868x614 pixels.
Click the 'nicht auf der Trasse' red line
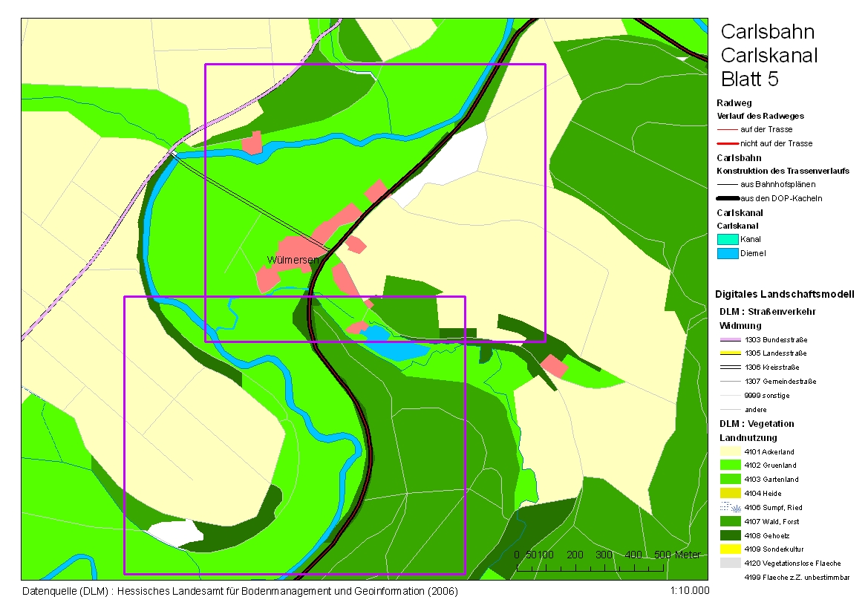coord(728,143)
